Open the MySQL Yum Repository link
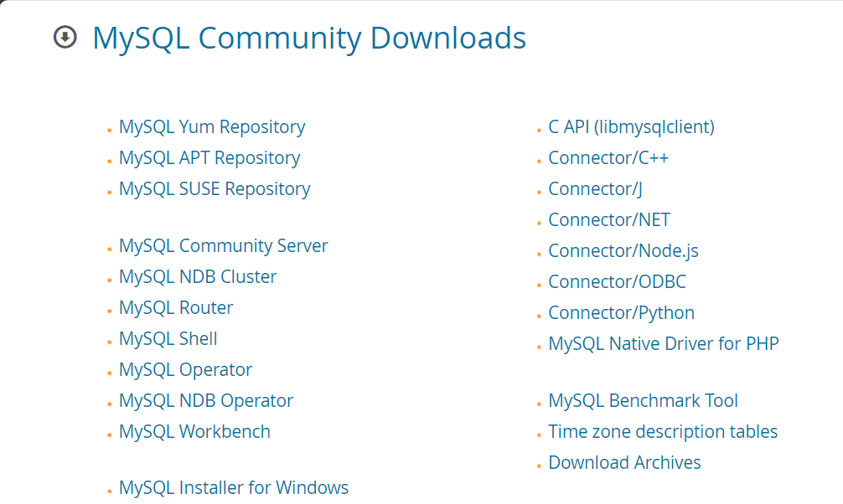 coord(212,127)
